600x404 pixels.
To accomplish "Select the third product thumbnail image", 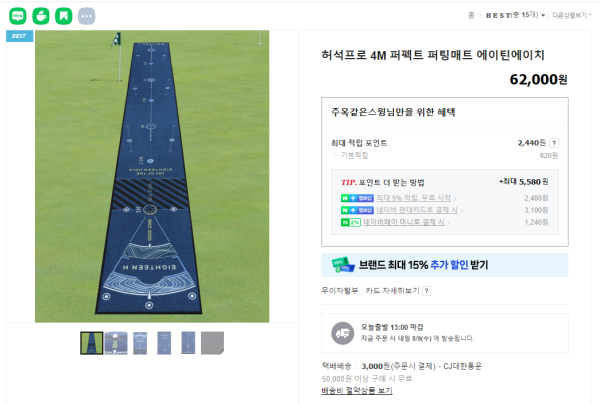I will click(140, 343).
